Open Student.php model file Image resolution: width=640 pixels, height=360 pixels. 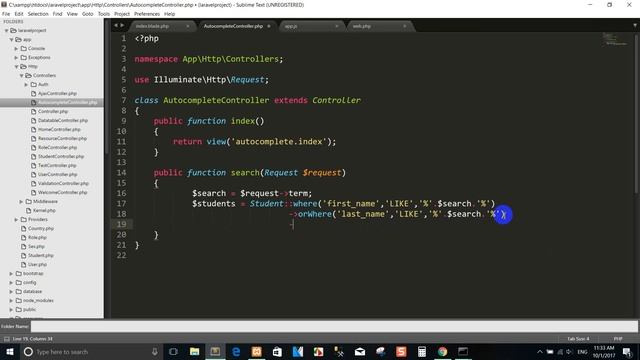pos(40,256)
